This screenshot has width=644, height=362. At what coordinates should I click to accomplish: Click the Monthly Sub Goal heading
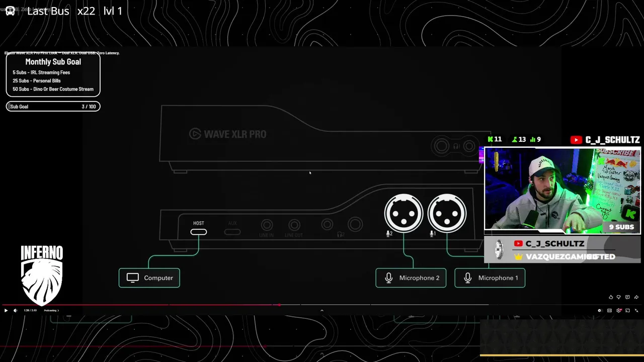53,62
